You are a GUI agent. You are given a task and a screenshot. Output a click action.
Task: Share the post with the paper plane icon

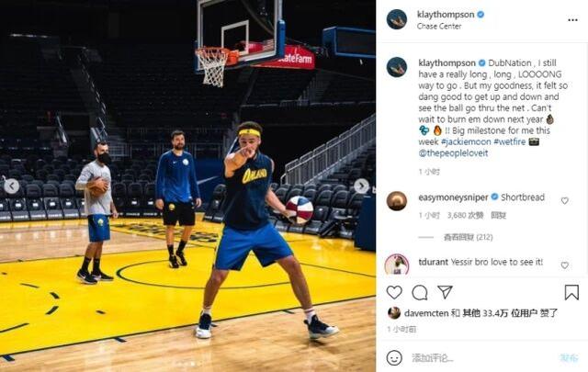coord(445,292)
